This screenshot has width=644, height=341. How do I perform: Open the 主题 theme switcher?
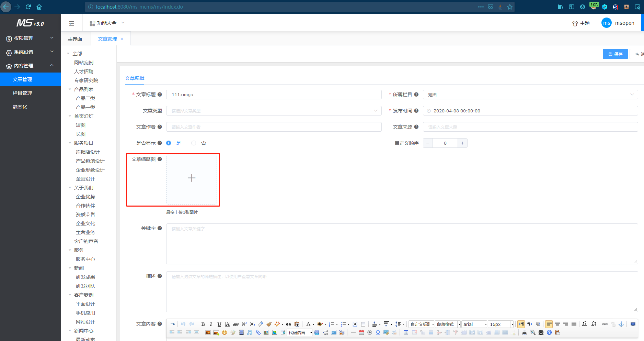tap(581, 23)
